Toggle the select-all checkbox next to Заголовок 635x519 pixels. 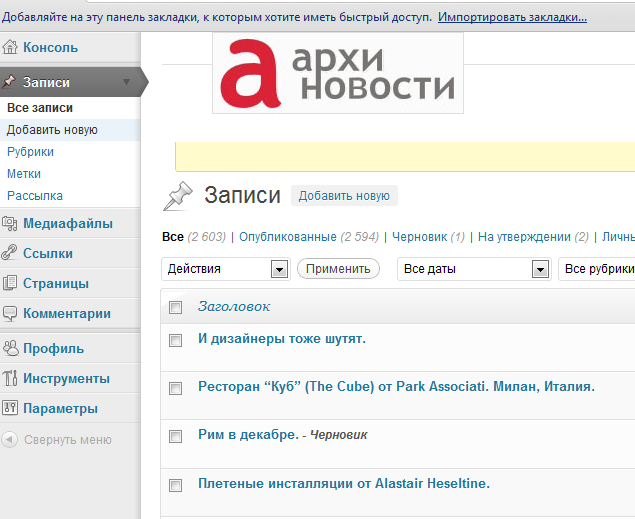click(x=175, y=307)
